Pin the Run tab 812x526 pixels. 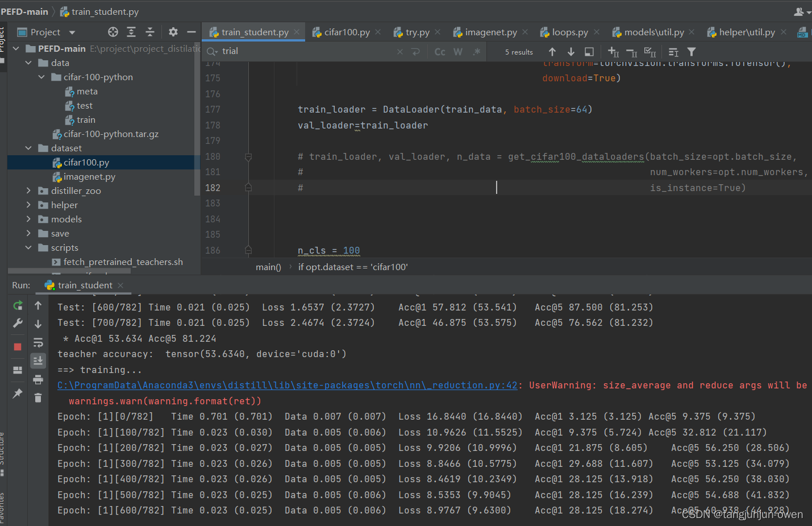(x=18, y=393)
